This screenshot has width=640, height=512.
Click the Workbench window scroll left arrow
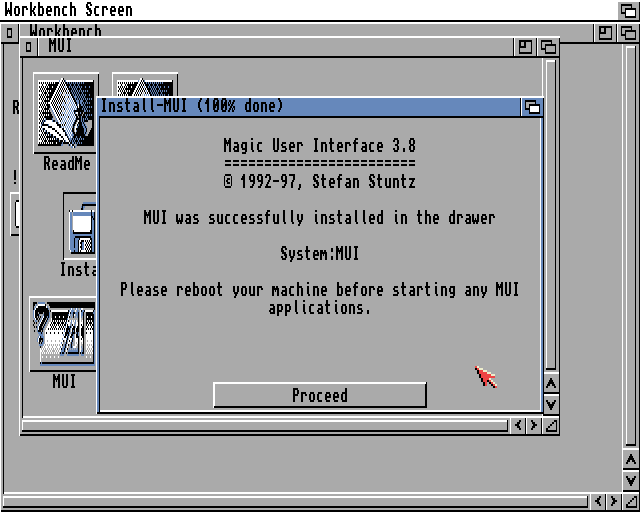tap(598, 501)
